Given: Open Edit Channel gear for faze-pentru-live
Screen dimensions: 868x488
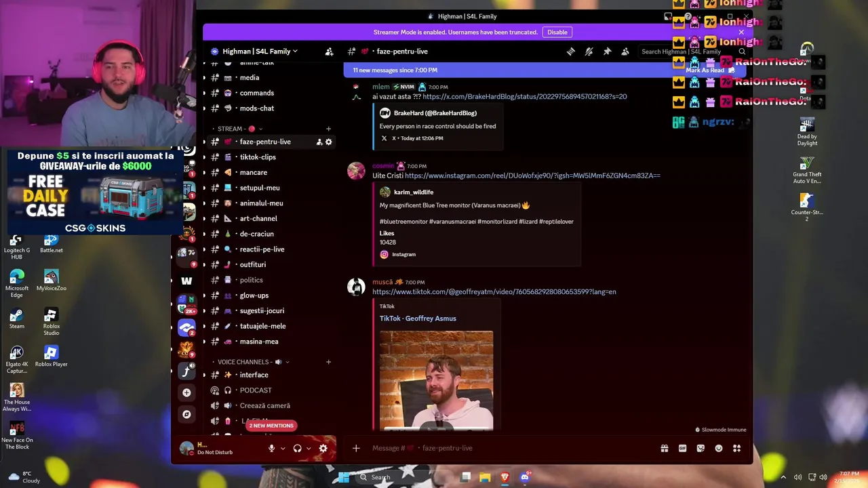Looking at the screenshot, I should click(x=329, y=142).
